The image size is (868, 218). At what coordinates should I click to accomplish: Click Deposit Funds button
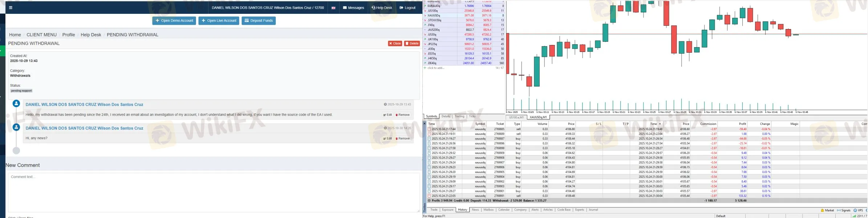259,21
